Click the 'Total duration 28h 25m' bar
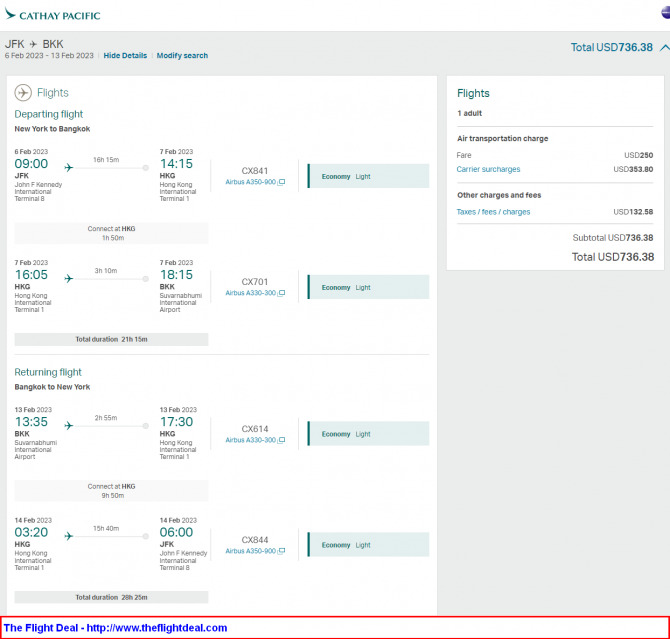Viewport: 670px width, 639px height. click(x=112, y=598)
